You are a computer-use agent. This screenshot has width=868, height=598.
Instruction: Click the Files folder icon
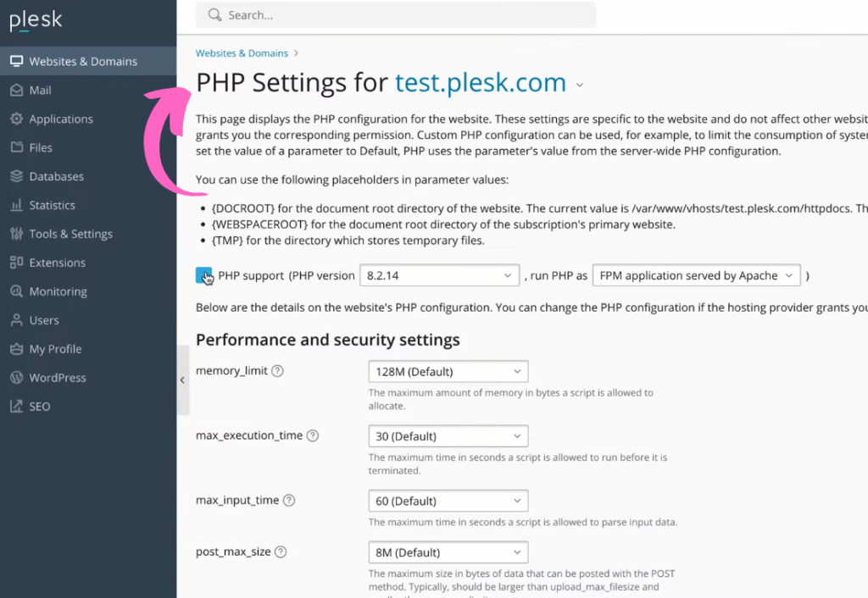click(x=17, y=147)
